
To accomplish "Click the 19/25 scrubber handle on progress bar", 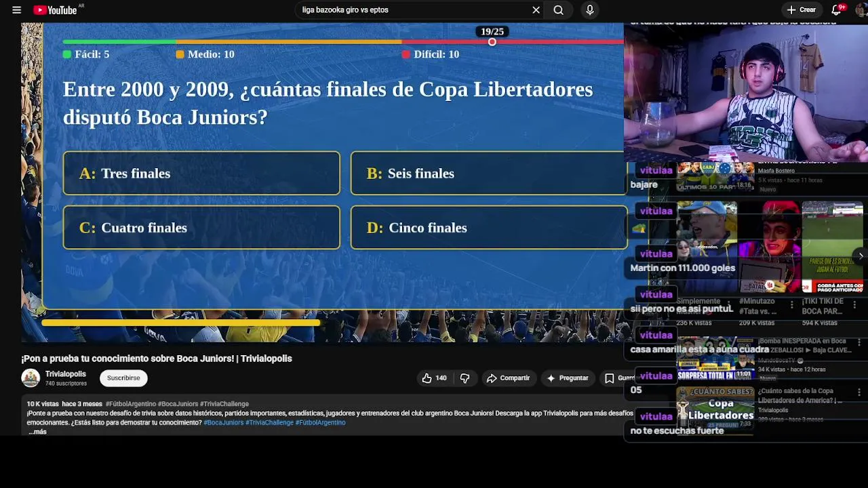I will 492,42.
